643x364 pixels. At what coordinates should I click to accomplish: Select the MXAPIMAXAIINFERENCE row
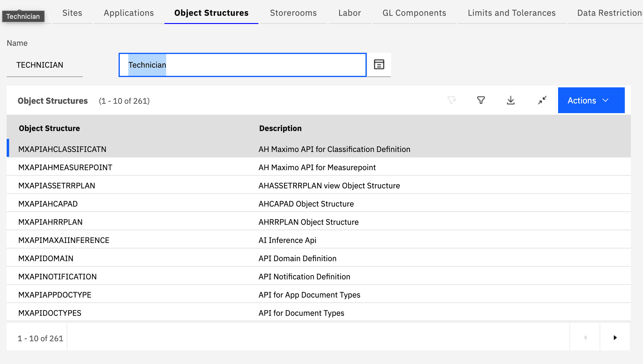point(319,240)
